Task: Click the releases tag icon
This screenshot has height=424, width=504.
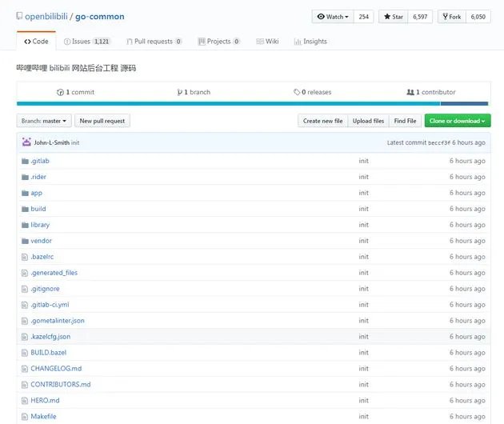Action: pos(296,92)
